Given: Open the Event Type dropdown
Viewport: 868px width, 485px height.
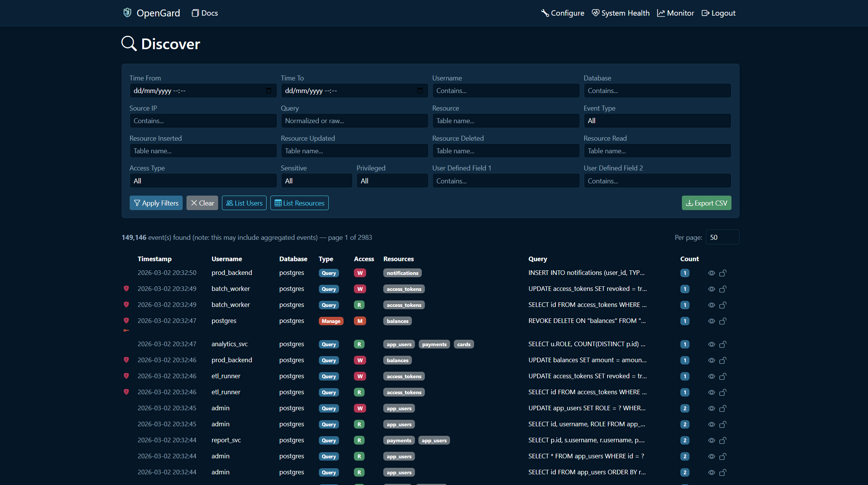Looking at the screenshot, I should coord(657,120).
